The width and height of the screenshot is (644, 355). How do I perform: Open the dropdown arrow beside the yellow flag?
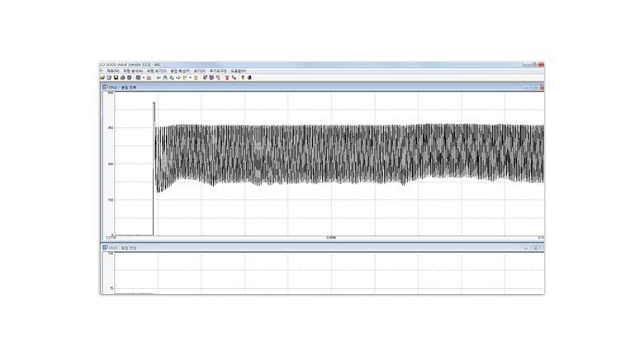(190, 78)
